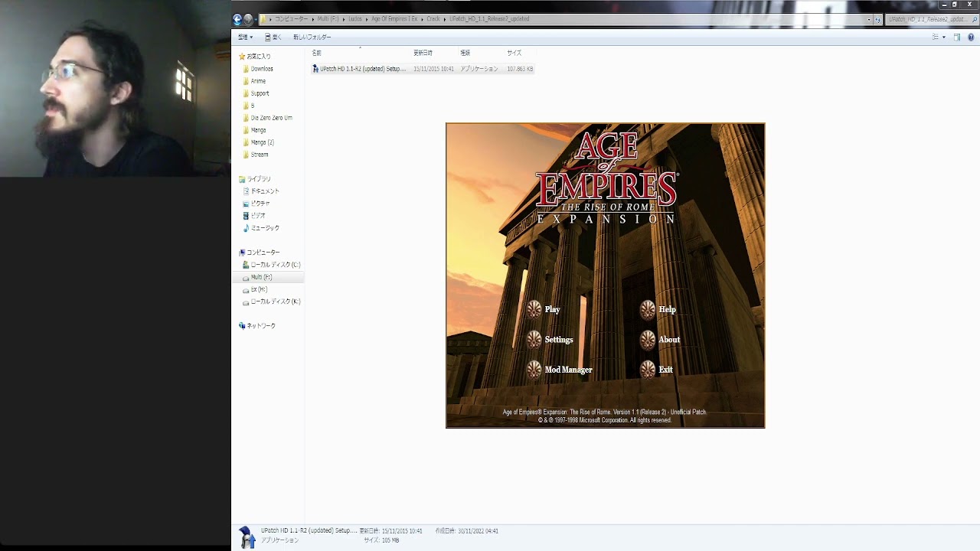This screenshot has height=551, width=980.
Task: Toggle the preview pane icon
Action: [957, 37]
